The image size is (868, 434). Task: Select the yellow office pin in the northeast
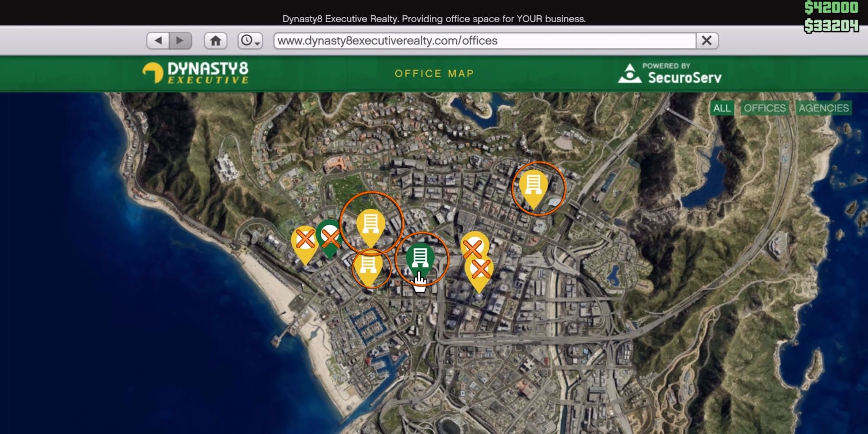[533, 187]
